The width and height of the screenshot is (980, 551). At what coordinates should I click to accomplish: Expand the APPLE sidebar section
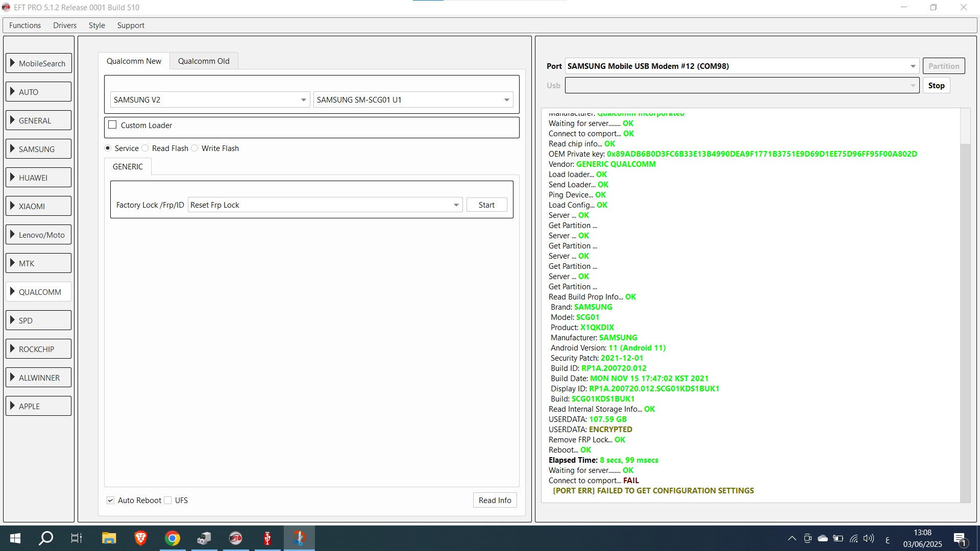click(39, 406)
